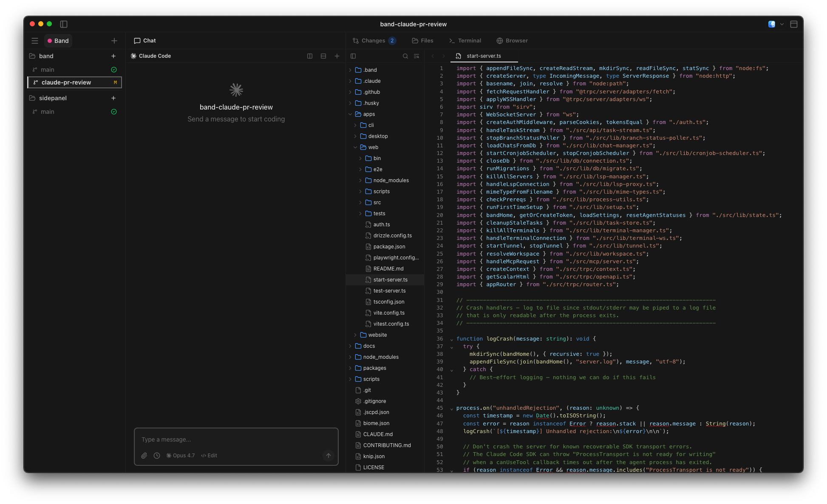Viewport: 827px width, 504px height.
Task: Click the Claude Code asterisk icon
Action: click(133, 56)
